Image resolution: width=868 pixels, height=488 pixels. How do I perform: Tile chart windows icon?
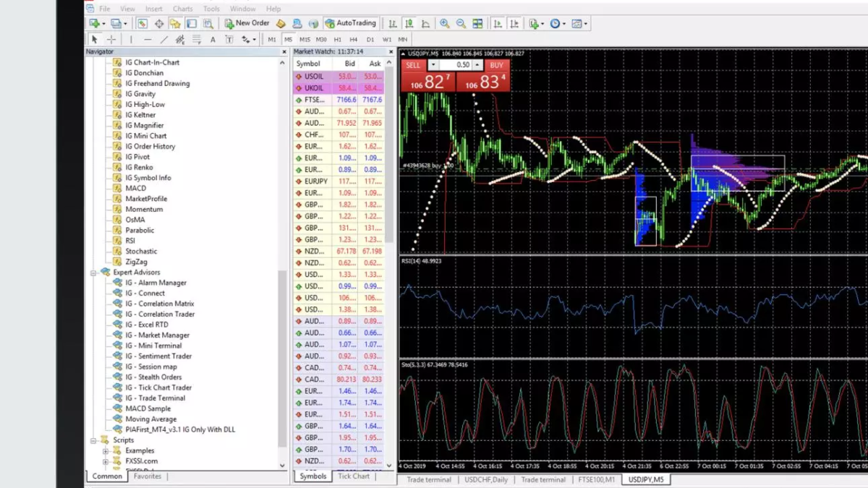tap(477, 23)
